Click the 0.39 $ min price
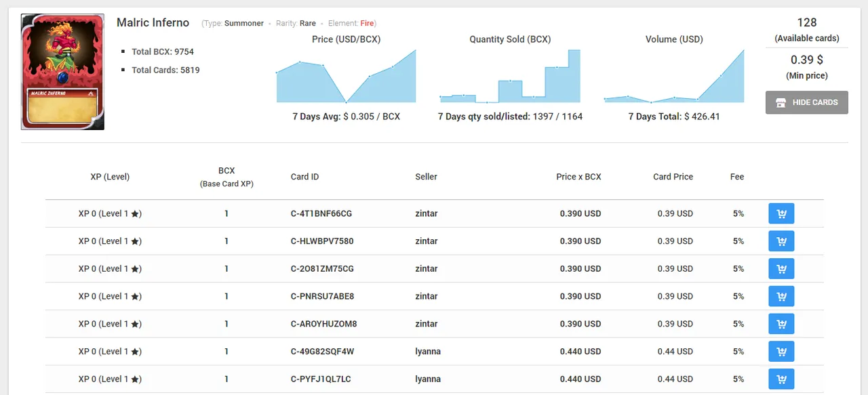This screenshot has height=395, width=868. pyautogui.click(x=807, y=60)
